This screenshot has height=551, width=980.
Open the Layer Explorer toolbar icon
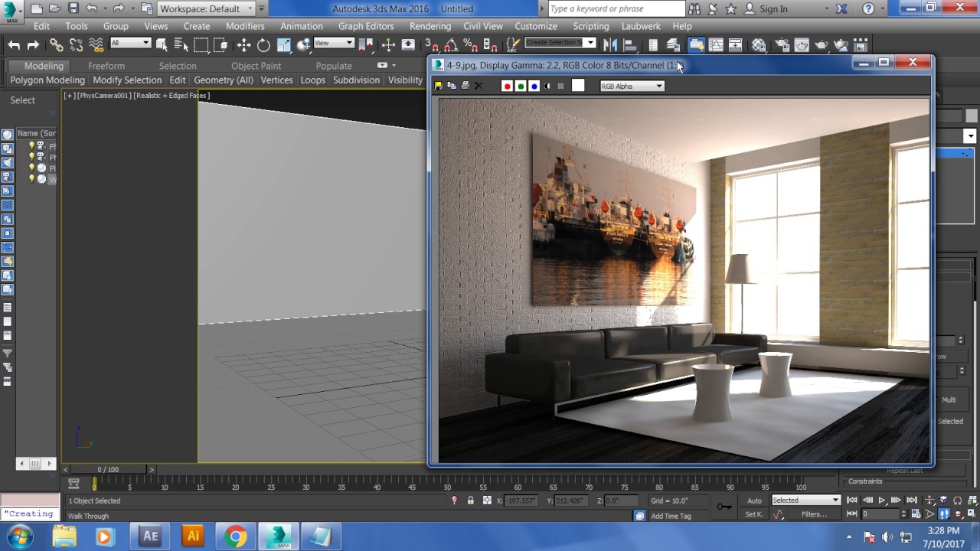[x=674, y=44]
